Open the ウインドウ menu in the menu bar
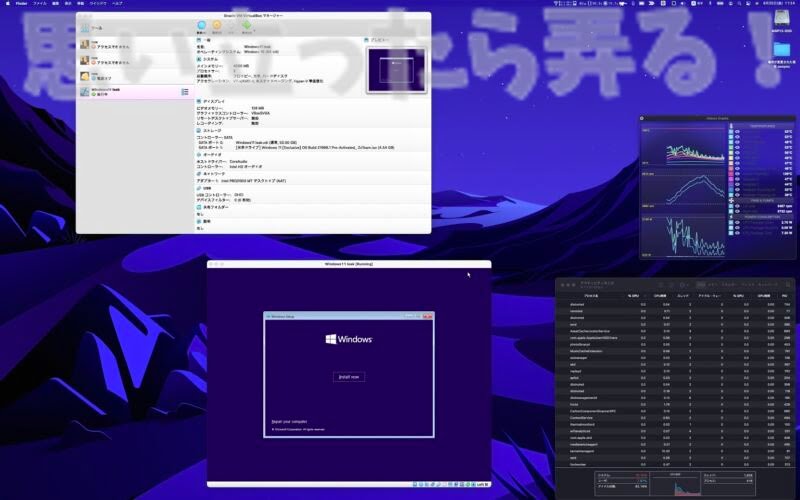800x500 pixels. tap(98, 3)
